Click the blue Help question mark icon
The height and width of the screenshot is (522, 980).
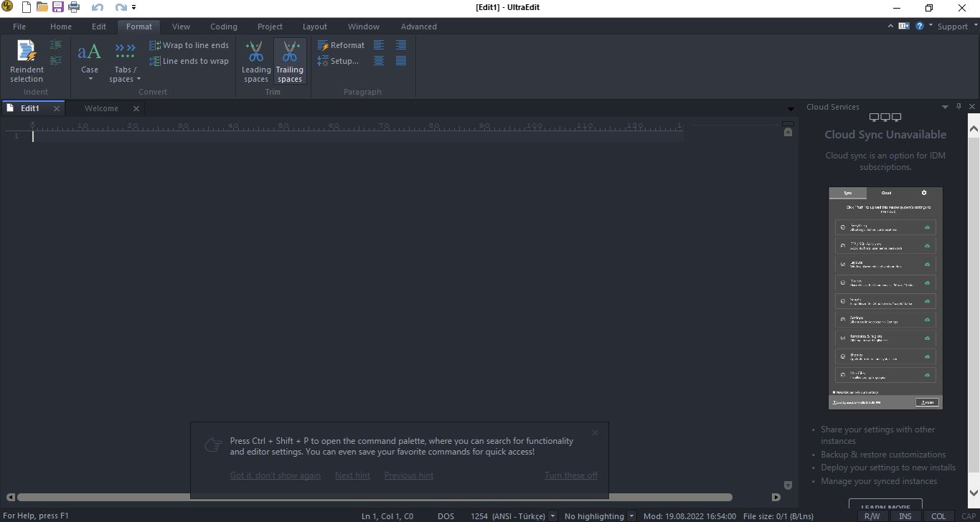919,26
